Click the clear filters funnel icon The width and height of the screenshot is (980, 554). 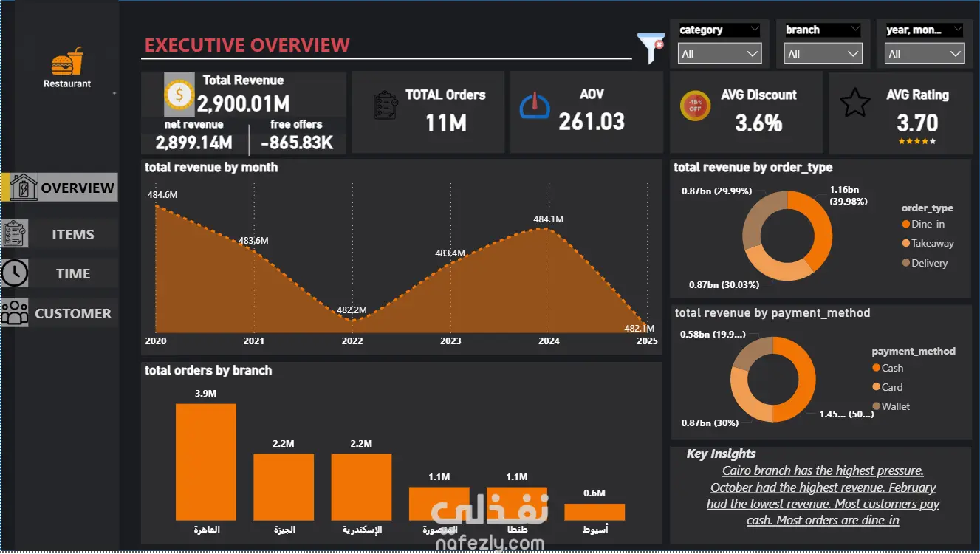pos(651,47)
